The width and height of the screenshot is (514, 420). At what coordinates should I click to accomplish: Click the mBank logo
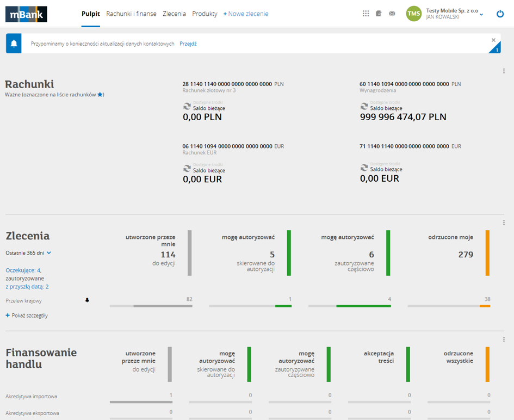[x=26, y=14]
